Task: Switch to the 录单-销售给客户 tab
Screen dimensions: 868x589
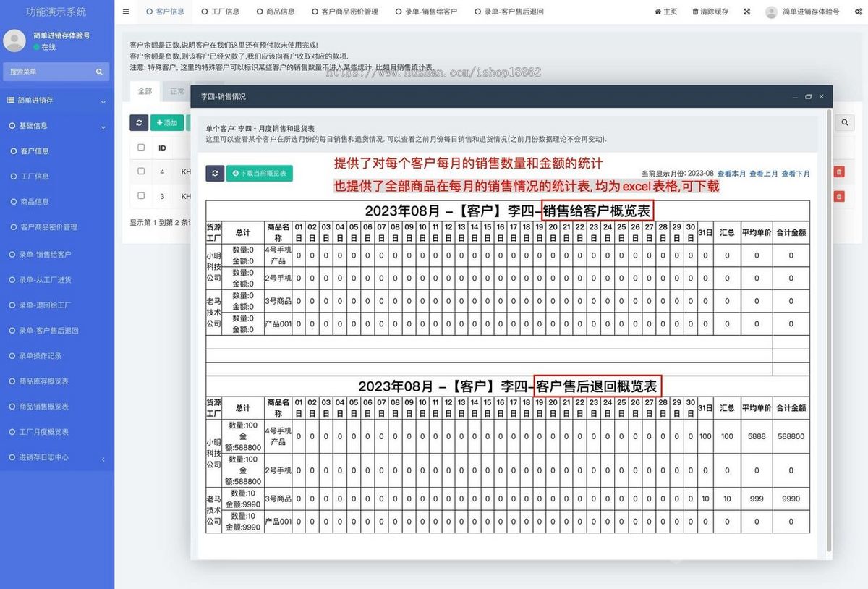Action: (430, 12)
